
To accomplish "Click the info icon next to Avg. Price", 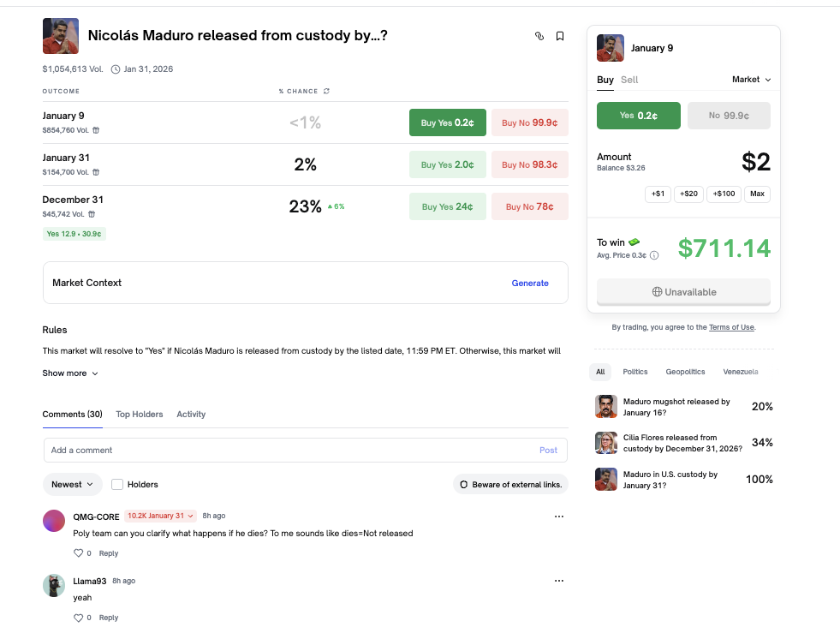I will [654, 255].
